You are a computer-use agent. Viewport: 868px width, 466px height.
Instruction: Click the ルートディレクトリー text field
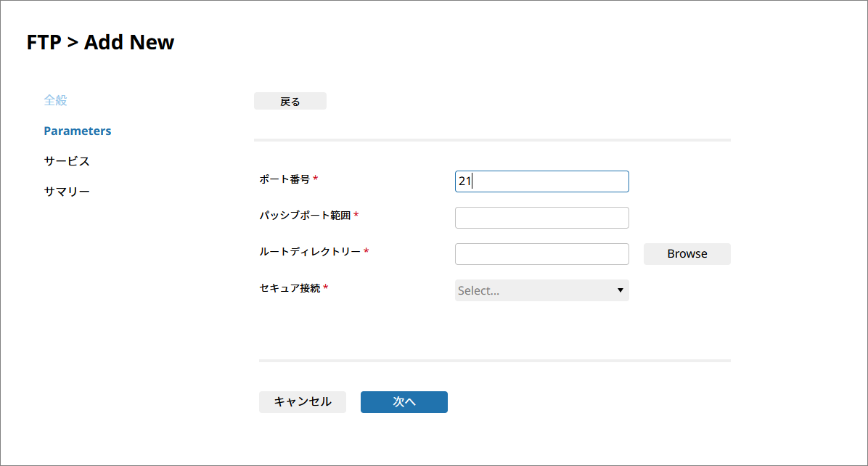(x=541, y=254)
